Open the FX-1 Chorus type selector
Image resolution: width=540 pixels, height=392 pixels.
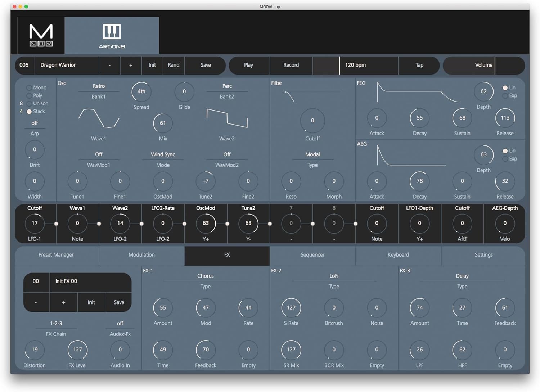(x=206, y=276)
